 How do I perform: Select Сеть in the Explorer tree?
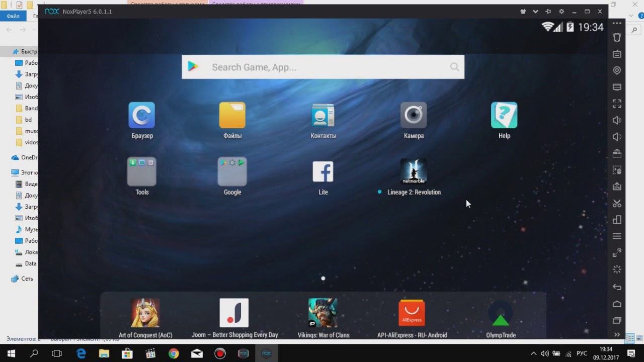[22, 279]
